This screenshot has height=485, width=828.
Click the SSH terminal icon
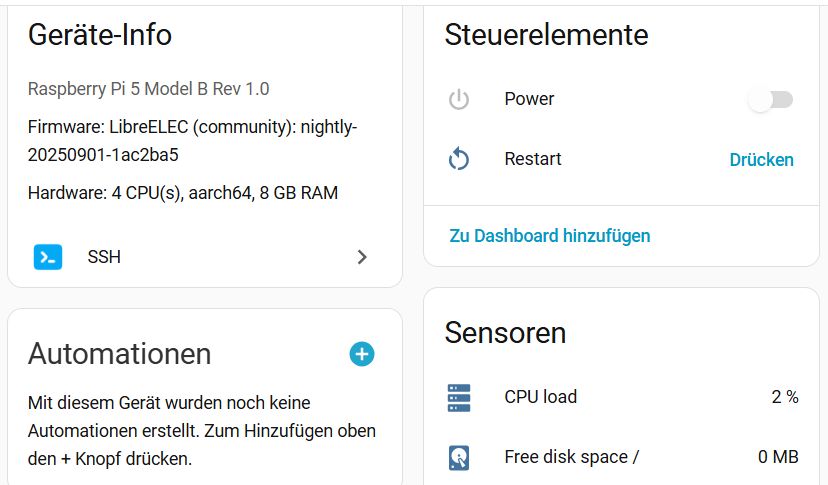(x=48, y=257)
